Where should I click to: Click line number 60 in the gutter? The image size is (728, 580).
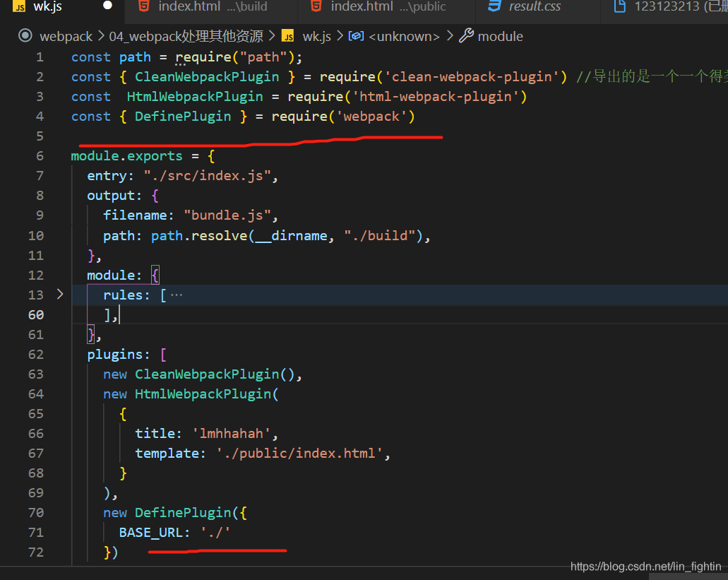(36, 315)
